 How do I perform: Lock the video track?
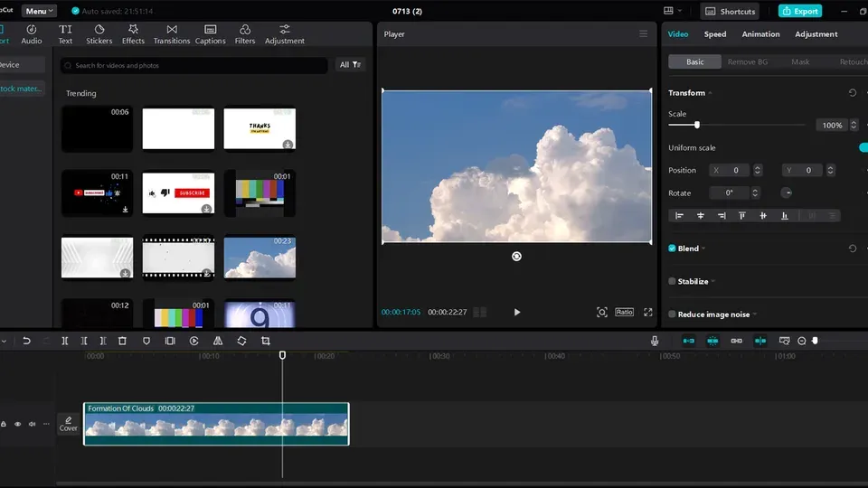pyautogui.click(x=4, y=424)
